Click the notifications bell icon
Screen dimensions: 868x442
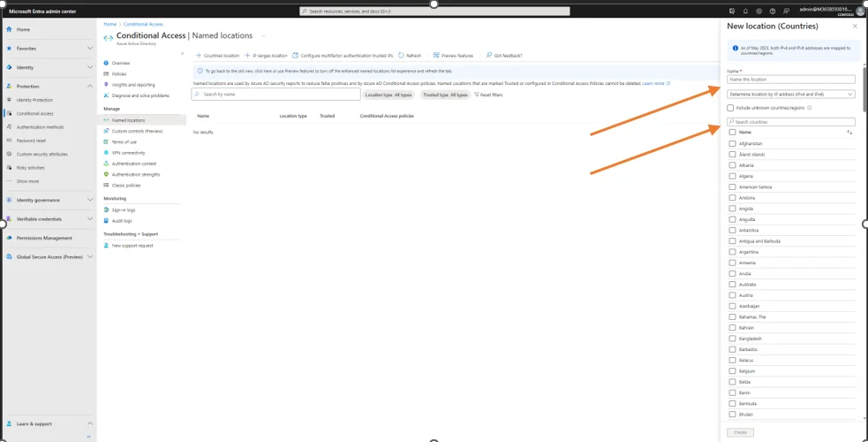(744, 11)
